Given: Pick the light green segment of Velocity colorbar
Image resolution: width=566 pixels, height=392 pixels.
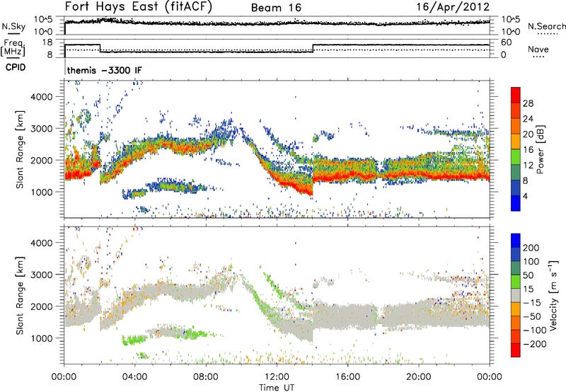Looking at the screenshot, I should [516, 282].
